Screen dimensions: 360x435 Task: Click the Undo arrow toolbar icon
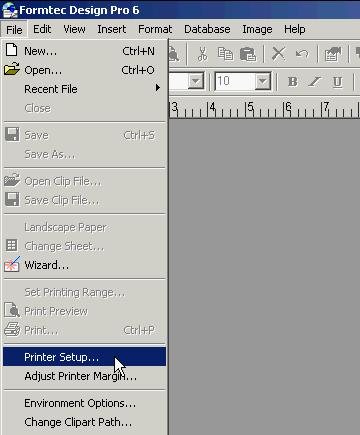pyautogui.click(x=302, y=54)
